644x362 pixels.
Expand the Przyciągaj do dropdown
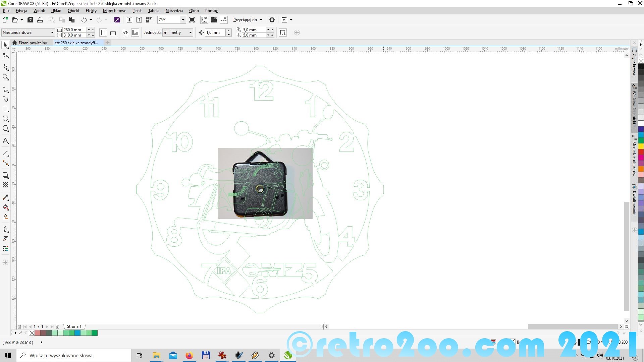point(261,20)
